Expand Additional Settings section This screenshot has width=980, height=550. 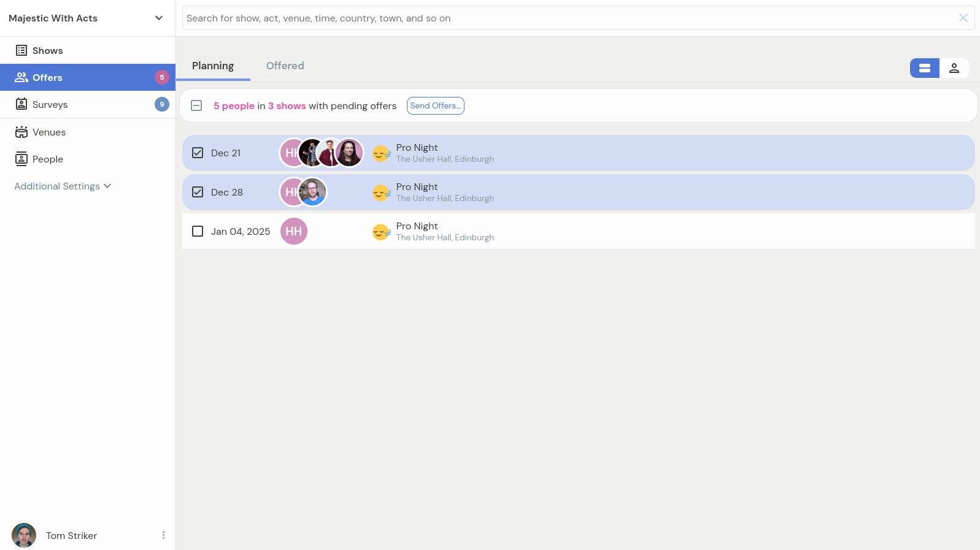point(63,186)
